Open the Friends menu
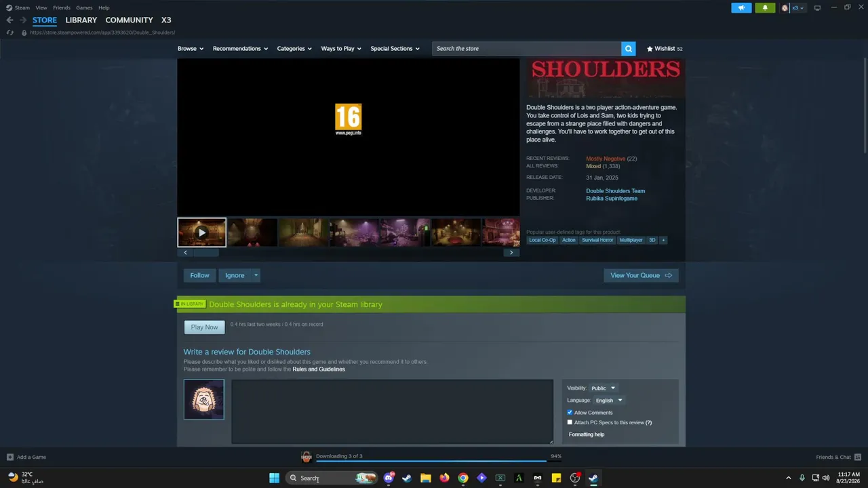 62,8
